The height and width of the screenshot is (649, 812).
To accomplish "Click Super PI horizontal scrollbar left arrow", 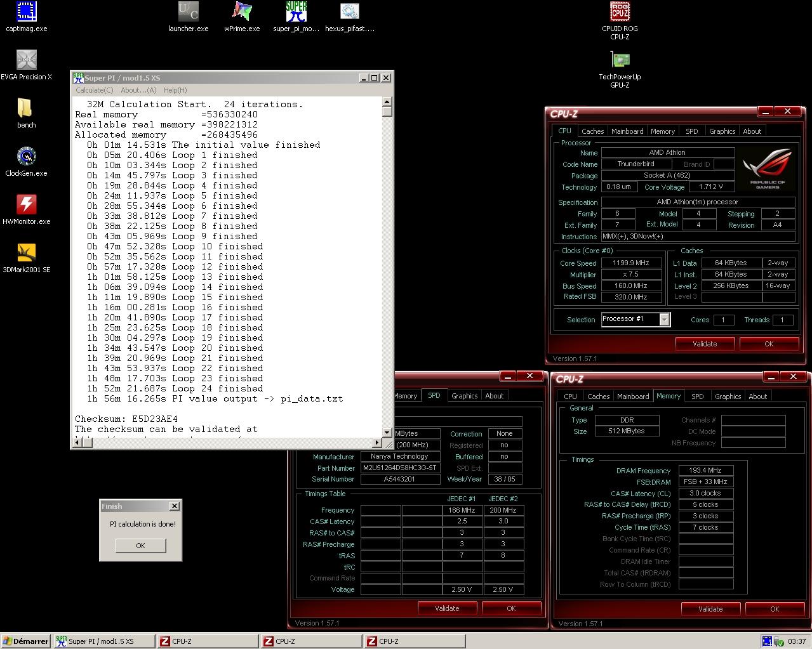I will pyautogui.click(x=77, y=442).
